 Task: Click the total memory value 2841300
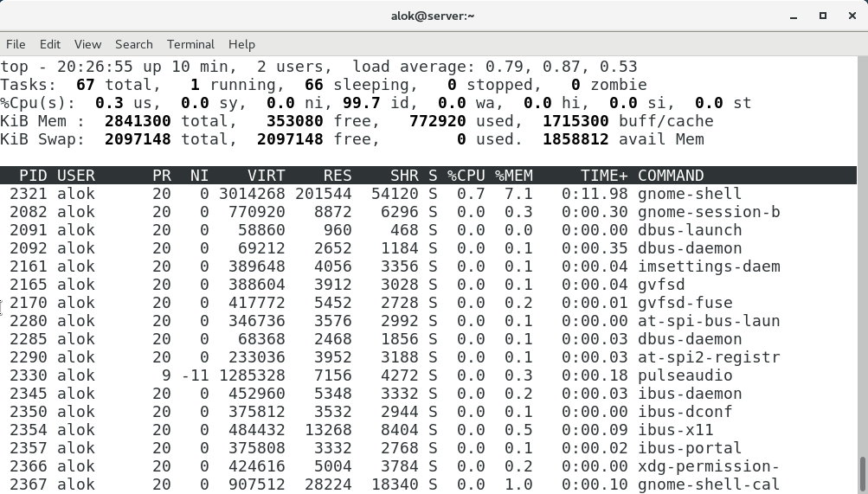138,121
